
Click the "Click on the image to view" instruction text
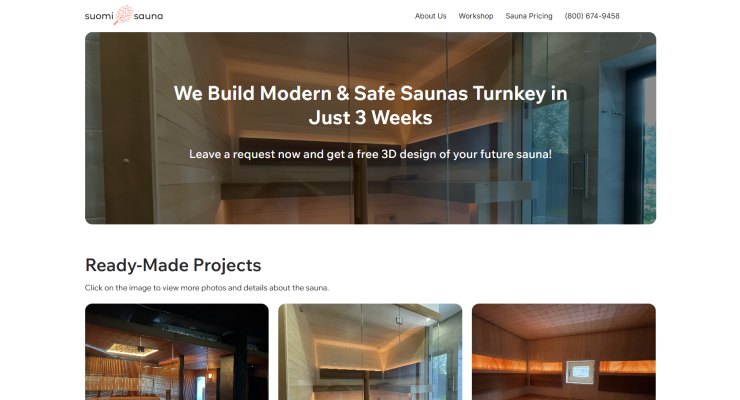click(207, 288)
